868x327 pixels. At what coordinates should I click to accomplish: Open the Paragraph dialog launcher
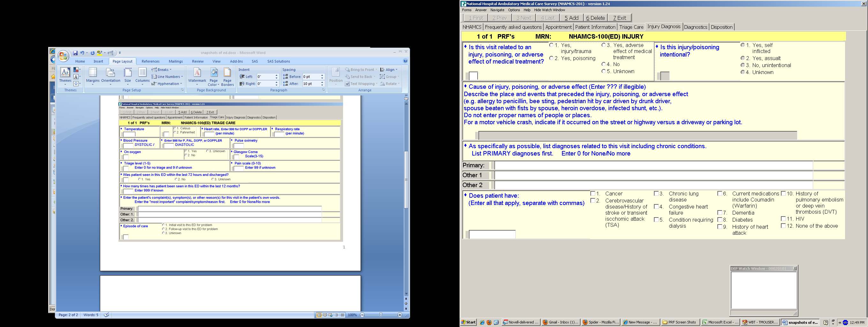pos(323,90)
